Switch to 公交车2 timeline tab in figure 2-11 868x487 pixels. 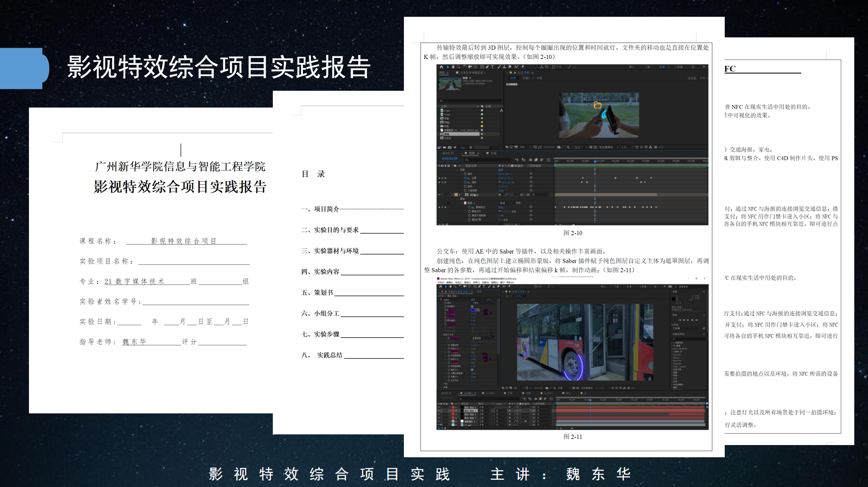[x=490, y=393]
